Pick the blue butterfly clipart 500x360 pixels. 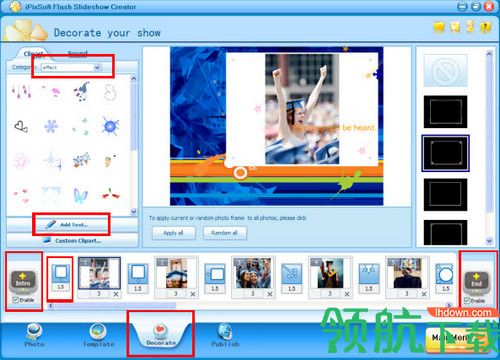80,195
